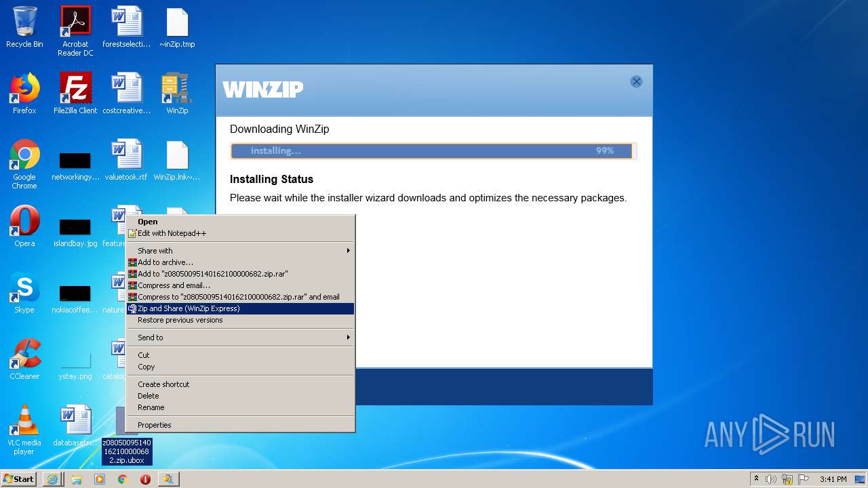Open the Skype desktop shortcut
The width and height of the screenshot is (868, 488).
pos(24,293)
